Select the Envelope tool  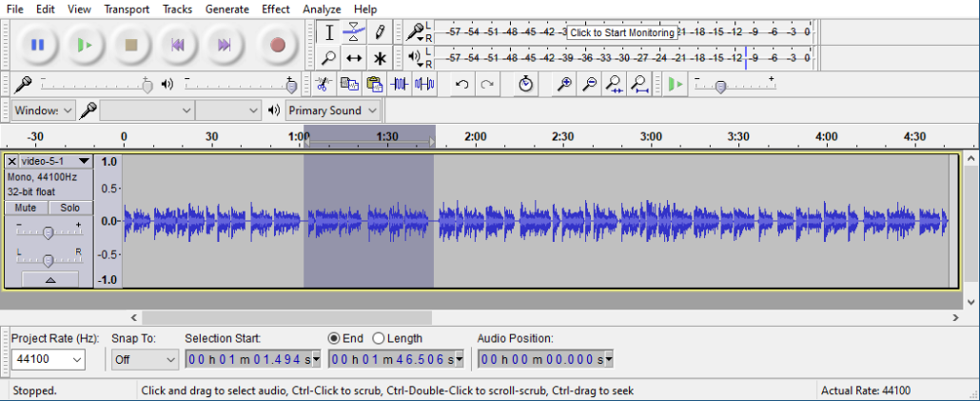(354, 32)
